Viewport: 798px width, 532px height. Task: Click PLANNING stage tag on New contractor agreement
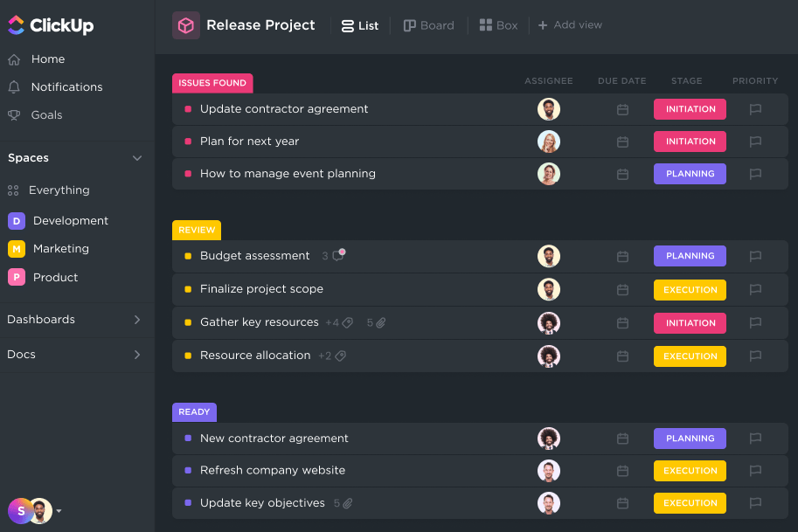(690, 439)
